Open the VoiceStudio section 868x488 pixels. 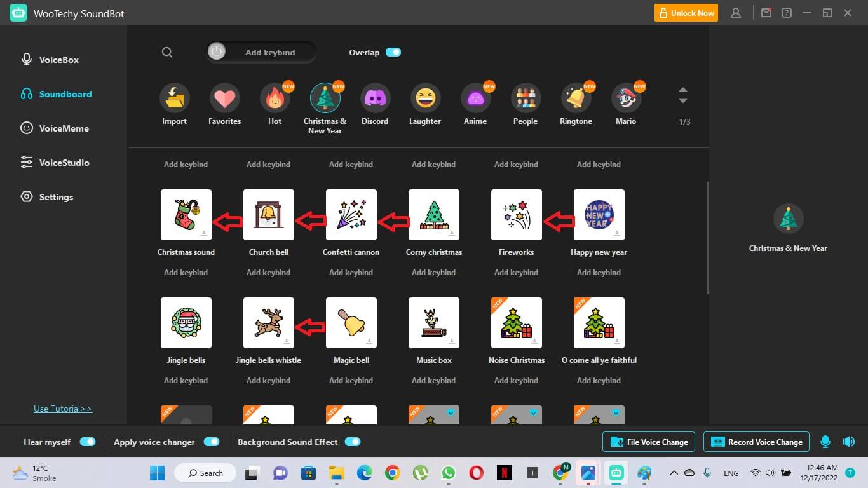[64, 163]
